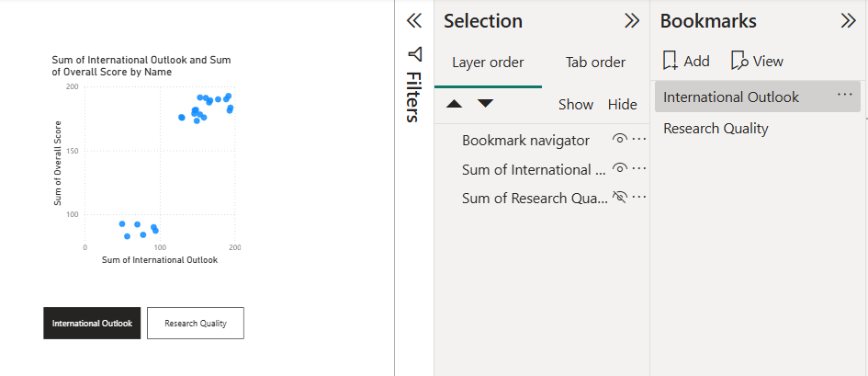868x376 pixels.
Task: Move layer down with the down triangle
Action: point(486,104)
